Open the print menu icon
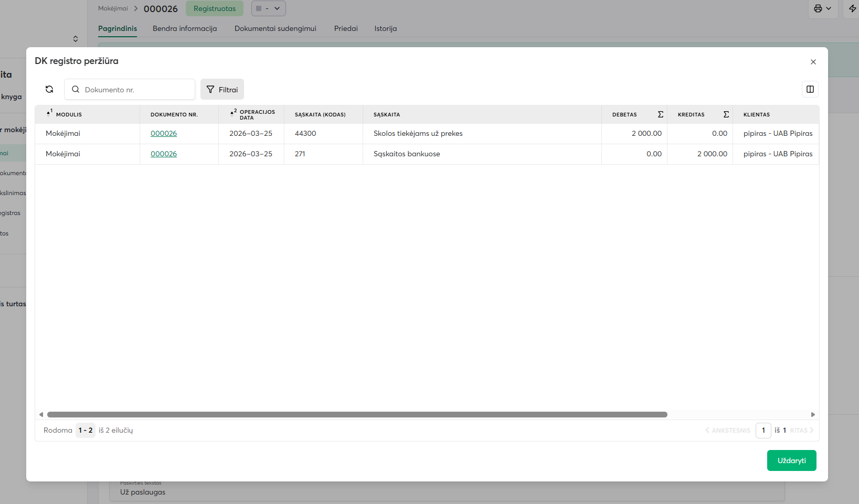Viewport: 859px width, 504px height. click(822, 8)
